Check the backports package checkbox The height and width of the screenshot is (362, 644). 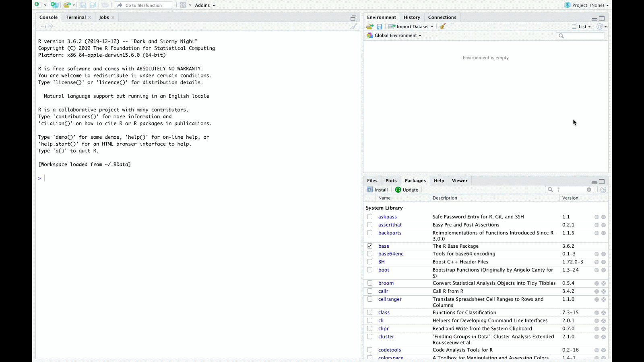click(x=369, y=233)
